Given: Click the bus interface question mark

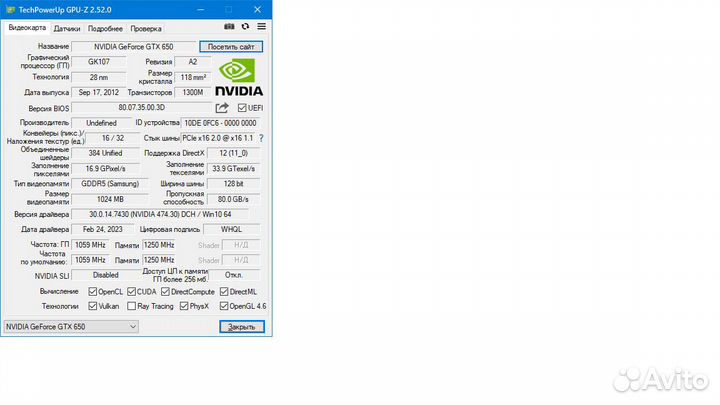Looking at the screenshot, I should tap(261, 138).
